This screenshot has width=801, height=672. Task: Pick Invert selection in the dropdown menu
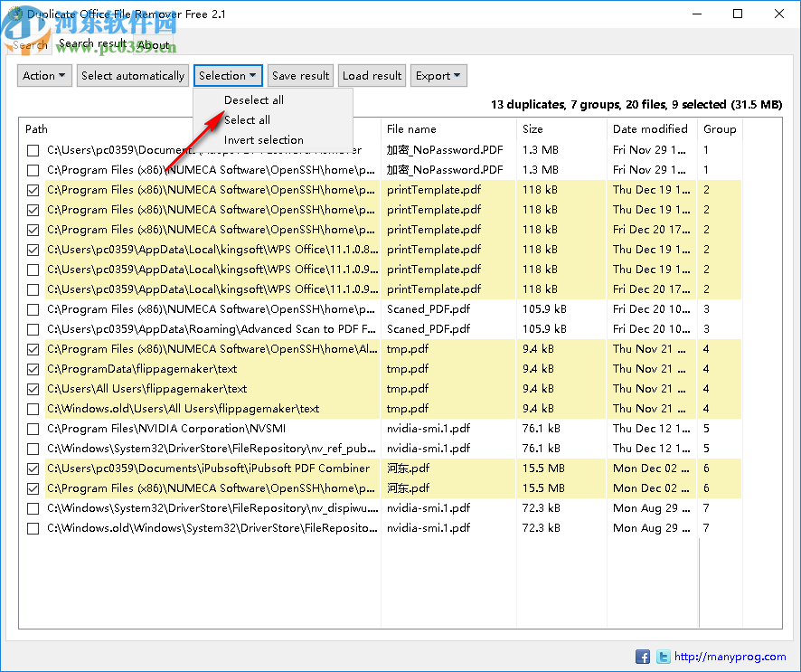pos(263,140)
